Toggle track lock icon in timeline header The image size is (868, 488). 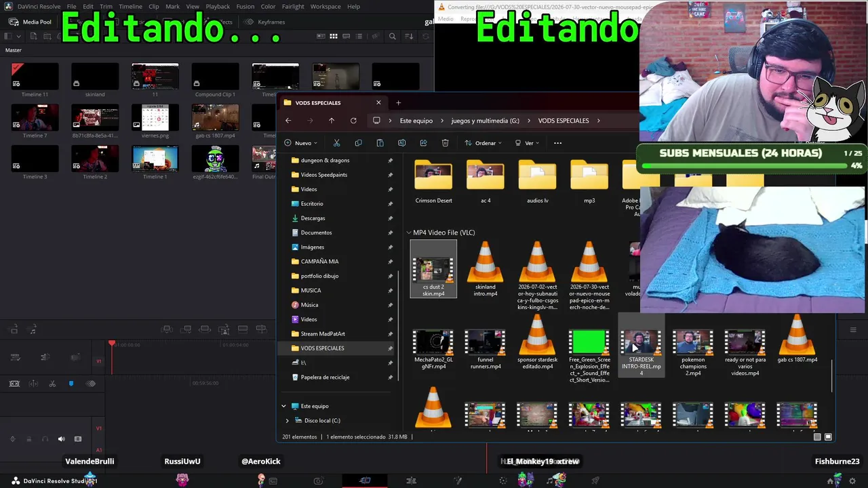28,439
